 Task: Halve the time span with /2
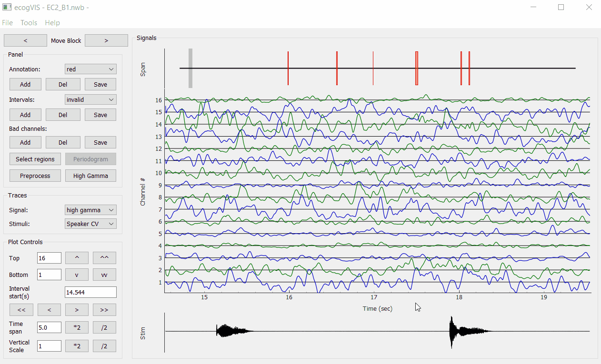[x=104, y=327]
